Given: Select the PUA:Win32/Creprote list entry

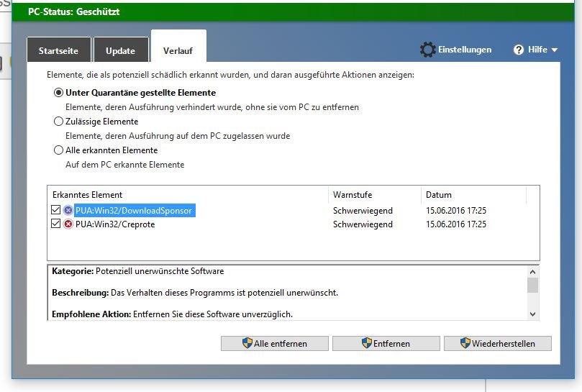Looking at the screenshot, I should pyautogui.click(x=115, y=224).
